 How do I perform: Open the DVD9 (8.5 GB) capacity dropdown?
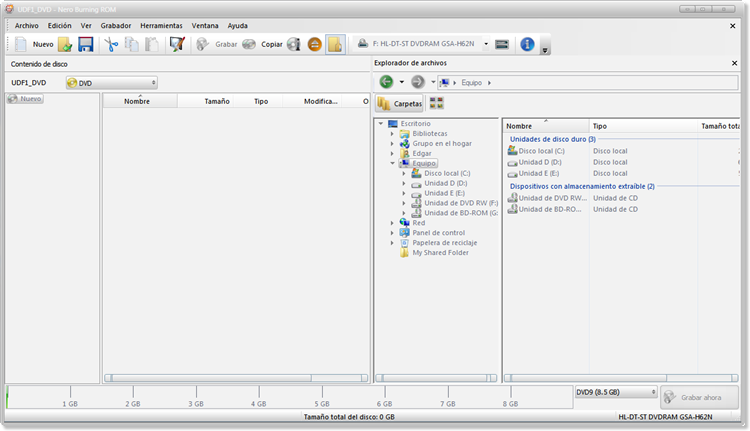(x=616, y=392)
